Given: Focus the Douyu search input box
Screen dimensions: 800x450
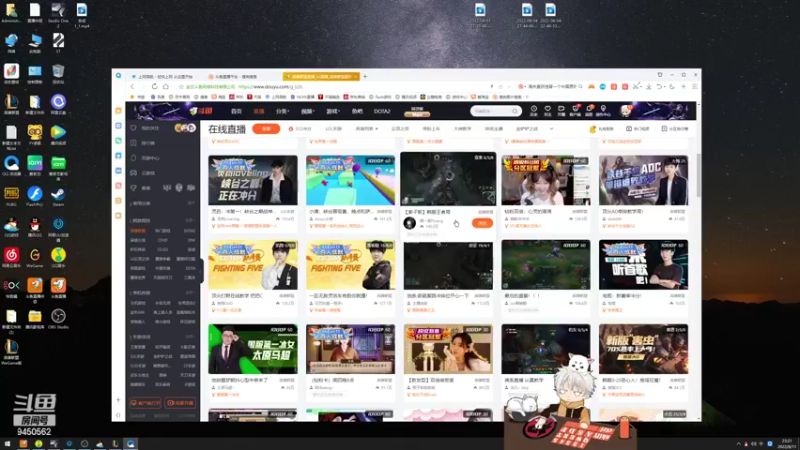Looking at the screenshot, I should (491, 111).
